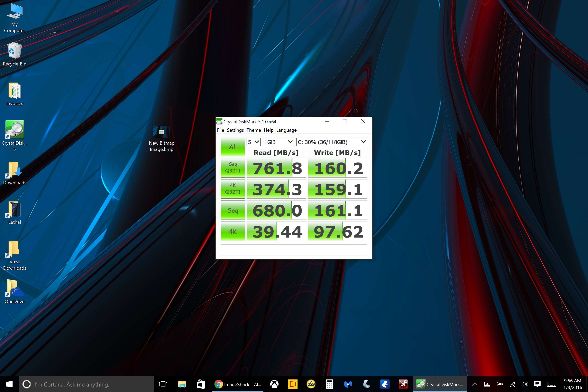This screenshot has height=392, width=588.
Task: Click the CrystalDiskMark title bar app icon
Action: coord(219,122)
